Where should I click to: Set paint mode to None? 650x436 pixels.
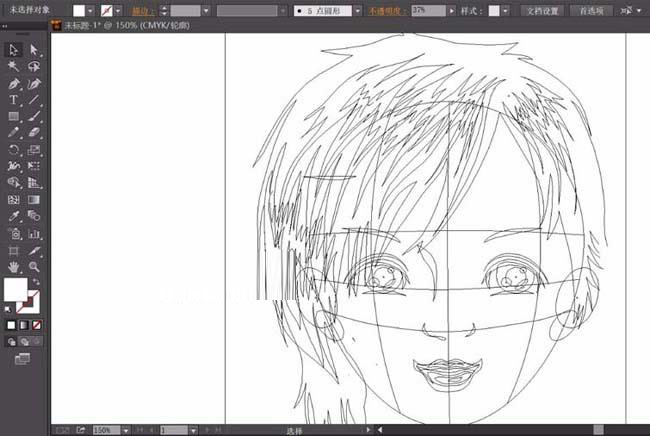coord(38,325)
